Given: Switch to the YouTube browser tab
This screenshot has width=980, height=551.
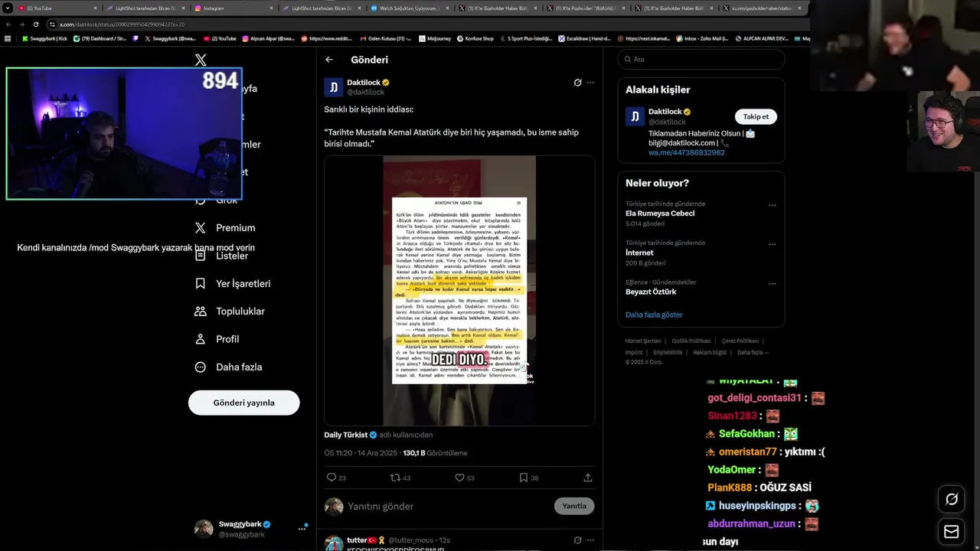Looking at the screenshot, I should 57,8.
